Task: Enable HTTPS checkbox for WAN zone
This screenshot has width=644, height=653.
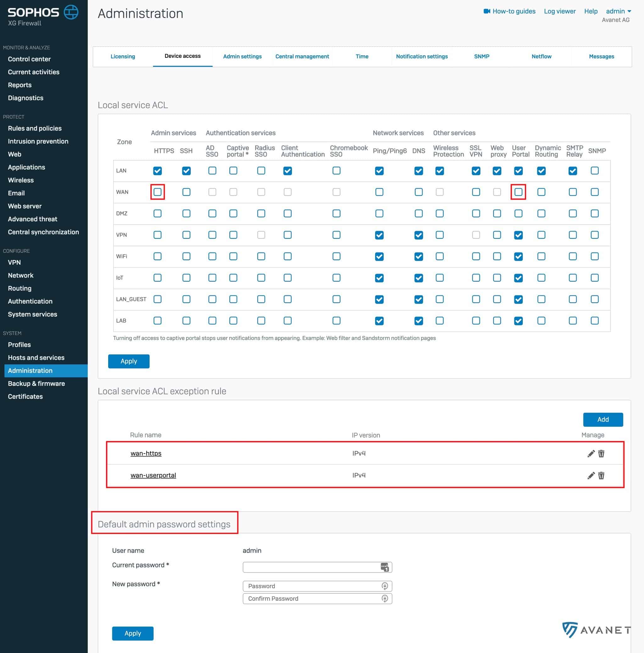Action: coord(158,192)
